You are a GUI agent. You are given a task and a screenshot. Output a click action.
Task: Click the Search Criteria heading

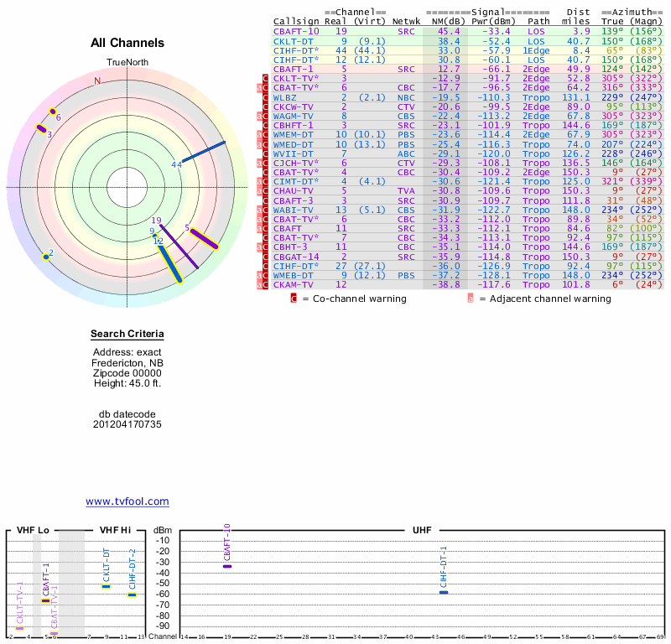coord(127,335)
